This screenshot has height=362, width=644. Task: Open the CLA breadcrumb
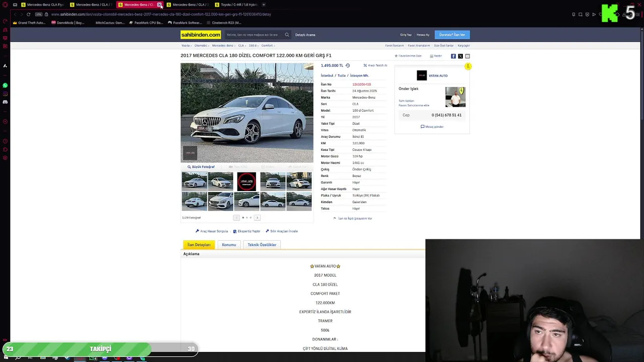pos(241,46)
